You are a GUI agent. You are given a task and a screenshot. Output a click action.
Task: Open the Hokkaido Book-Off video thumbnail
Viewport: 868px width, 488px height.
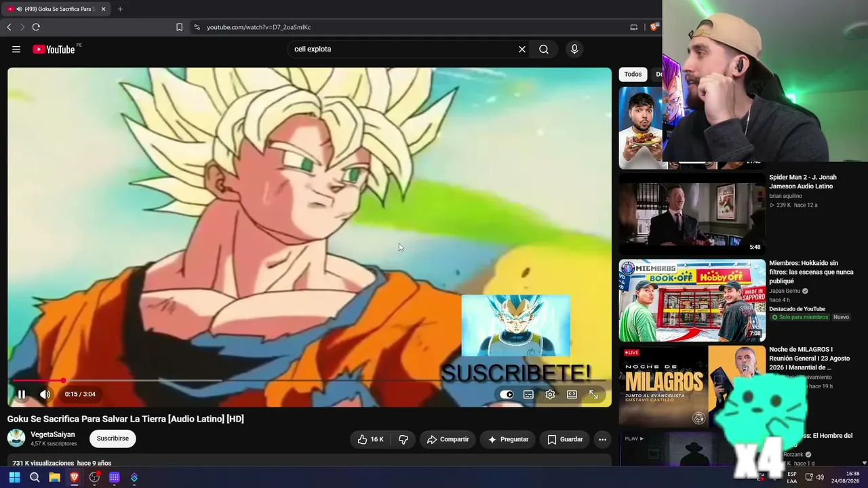pos(692,300)
